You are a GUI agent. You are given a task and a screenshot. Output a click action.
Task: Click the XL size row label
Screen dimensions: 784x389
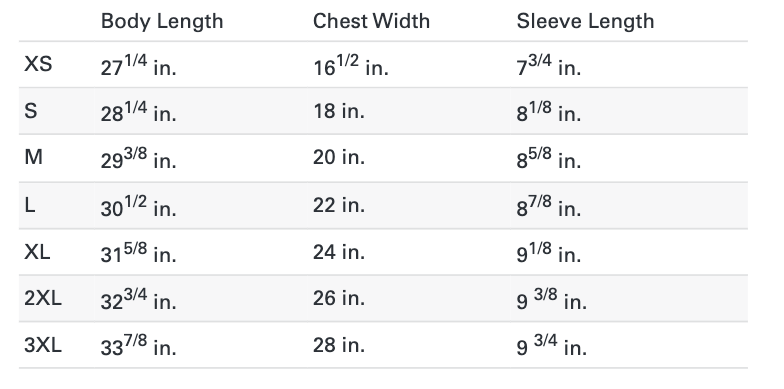tap(37, 252)
